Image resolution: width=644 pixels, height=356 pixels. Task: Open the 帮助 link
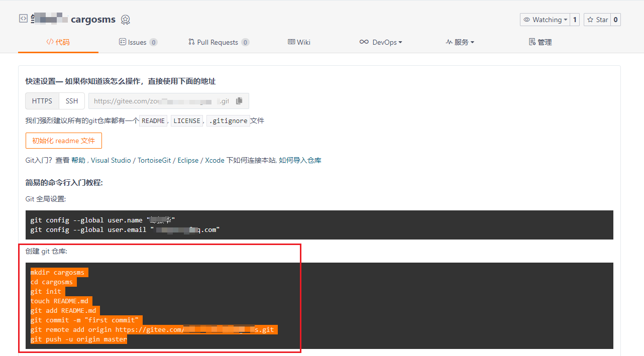click(x=78, y=160)
